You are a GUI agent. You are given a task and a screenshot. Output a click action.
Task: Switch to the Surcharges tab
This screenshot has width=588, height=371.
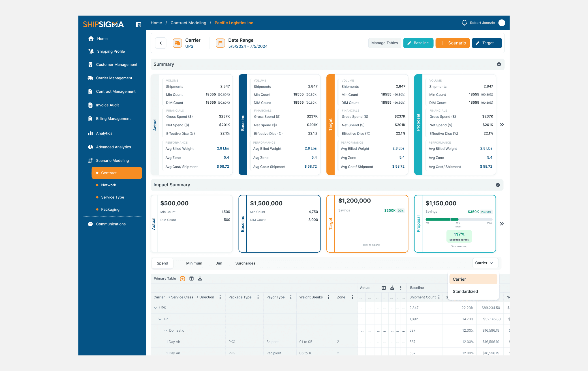pos(245,263)
